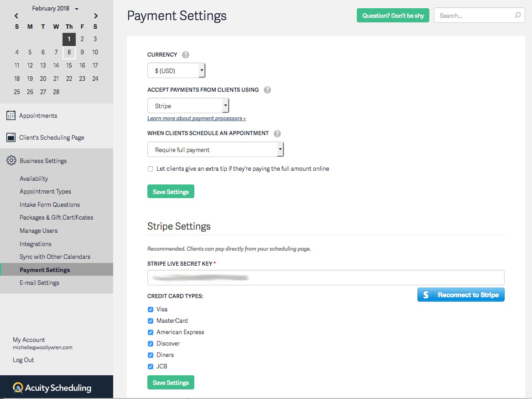Uncheck American Express card type

pos(151,332)
